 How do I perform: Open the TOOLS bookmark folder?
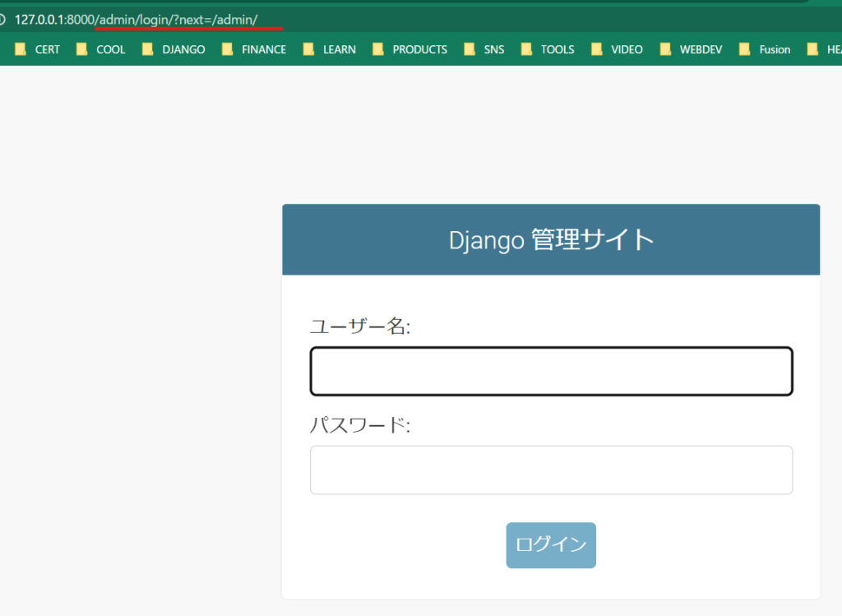point(547,49)
